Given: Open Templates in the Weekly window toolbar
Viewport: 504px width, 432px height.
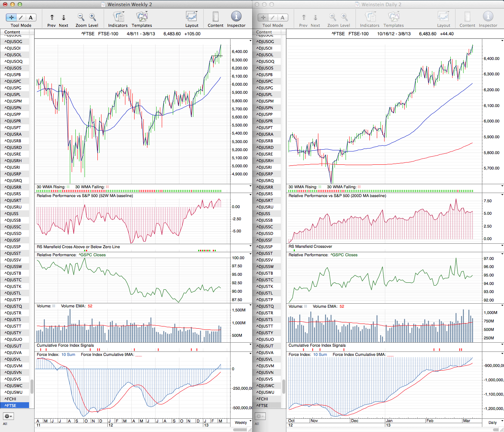Looking at the screenshot, I should [142, 17].
